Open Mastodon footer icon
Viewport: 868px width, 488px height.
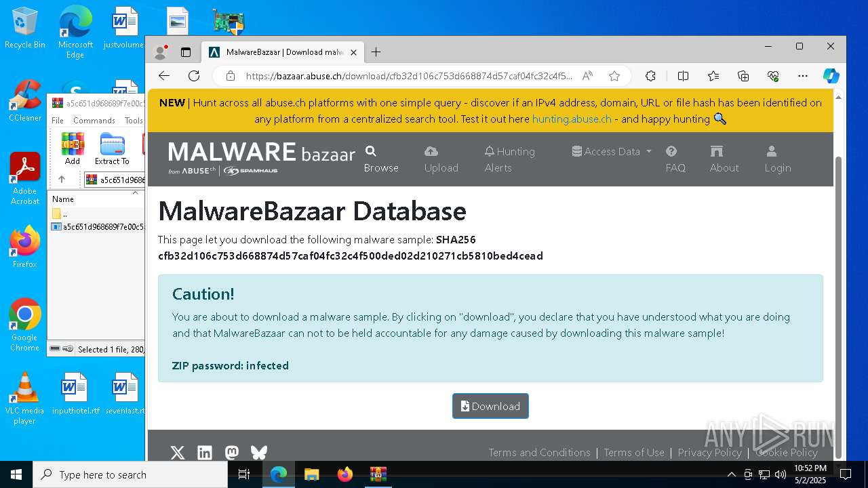(x=232, y=453)
